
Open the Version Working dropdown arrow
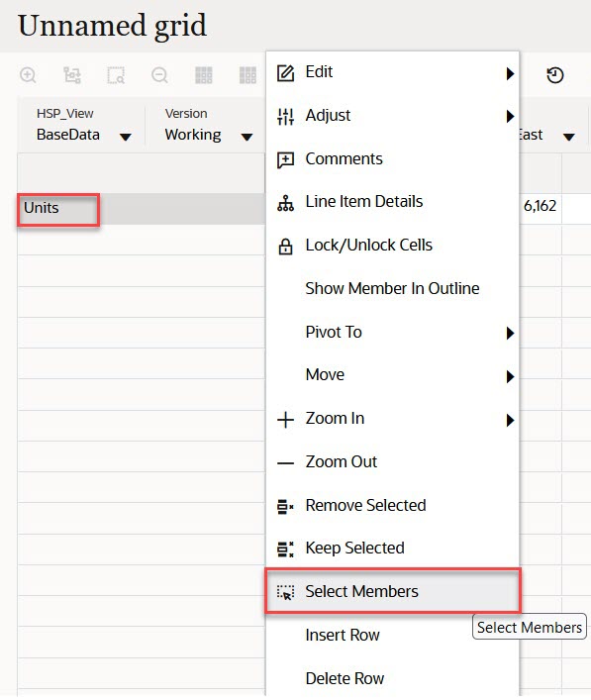[246, 137]
